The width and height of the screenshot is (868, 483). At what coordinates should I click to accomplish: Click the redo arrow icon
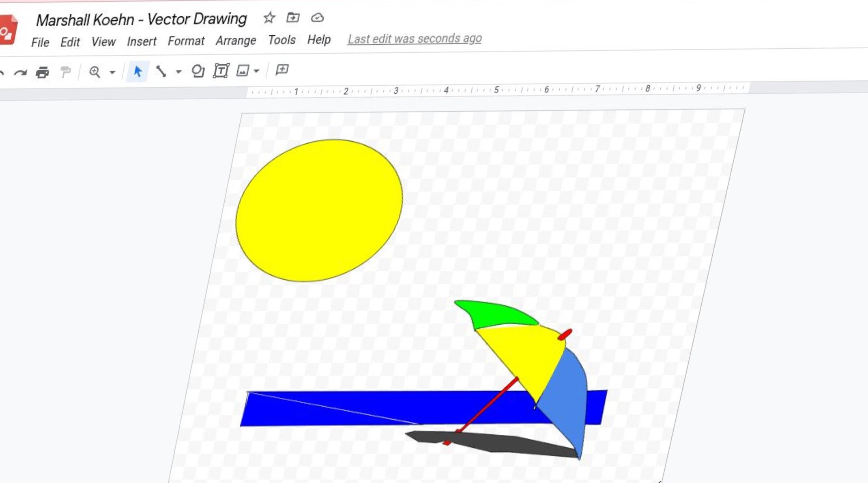pyautogui.click(x=20, y=73)
